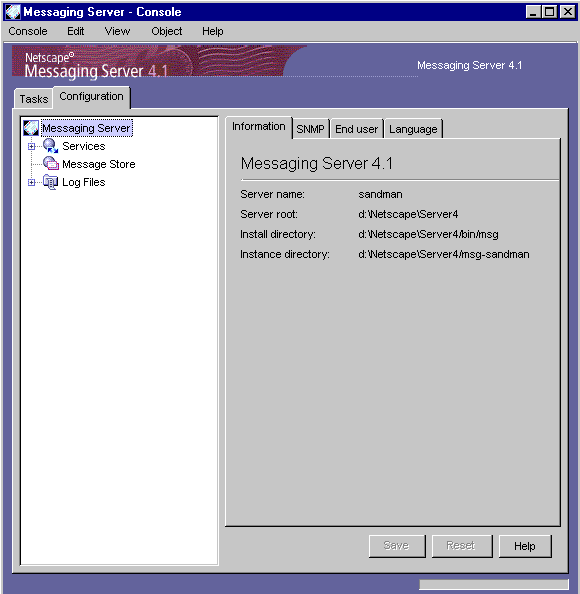Expand the Services tree node

(x=31, y=146)
